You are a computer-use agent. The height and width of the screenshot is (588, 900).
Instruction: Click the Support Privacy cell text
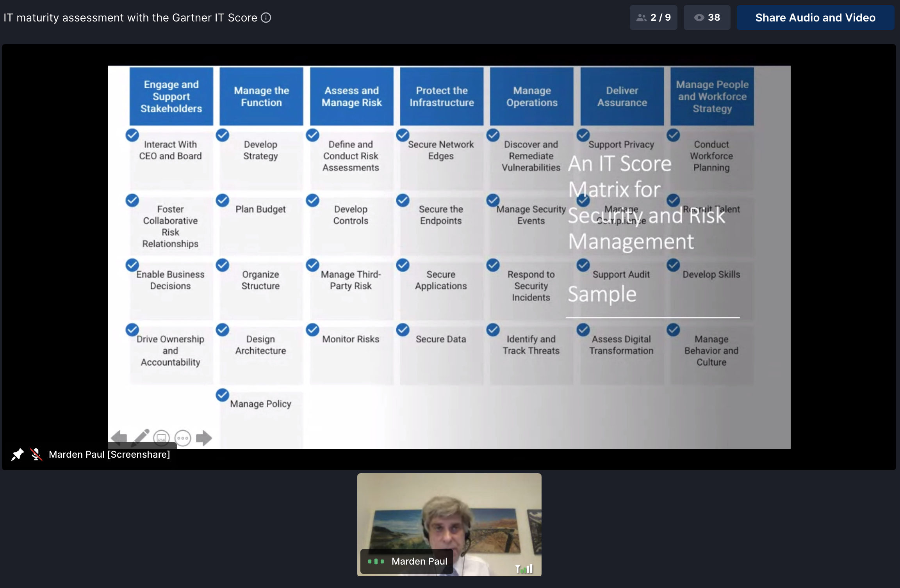pos(621,145)
